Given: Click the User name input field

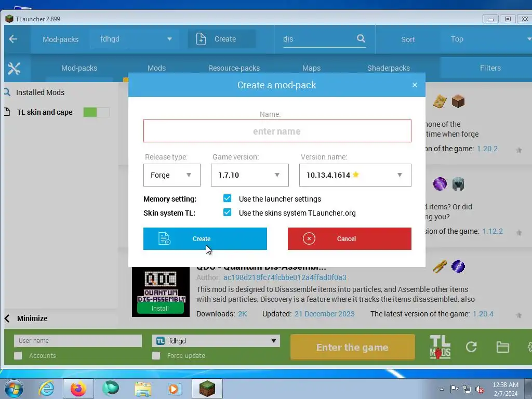Looking at the screenshot, I should coord(78,341).
